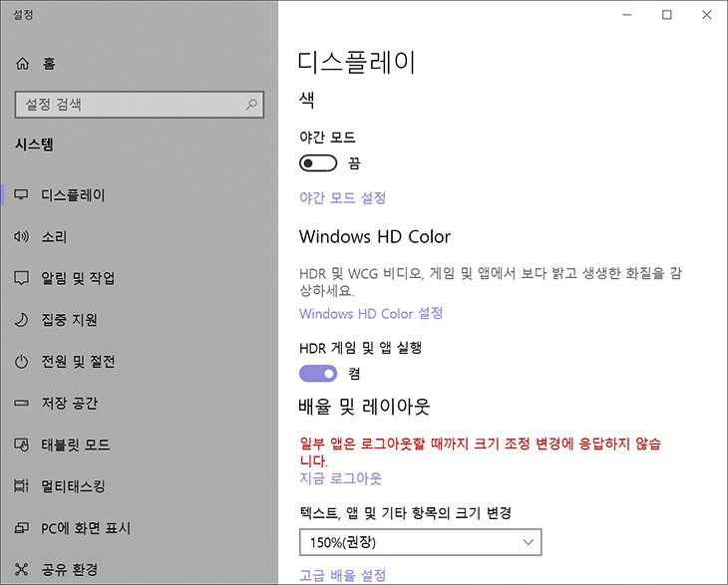Screen dimensions: 728x585
Task: Click the Home (홈) house icon
Action: pos(22,63)
